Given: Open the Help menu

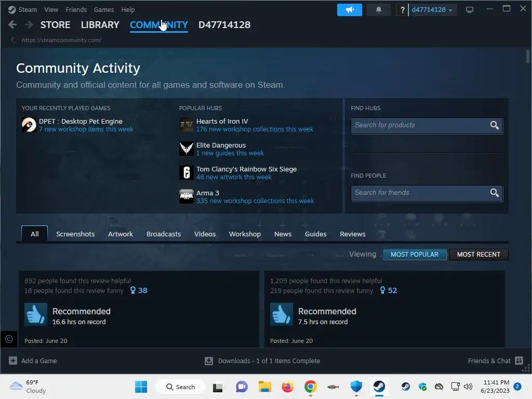Looking at the screenshot, I should click(x=128, y=10).
